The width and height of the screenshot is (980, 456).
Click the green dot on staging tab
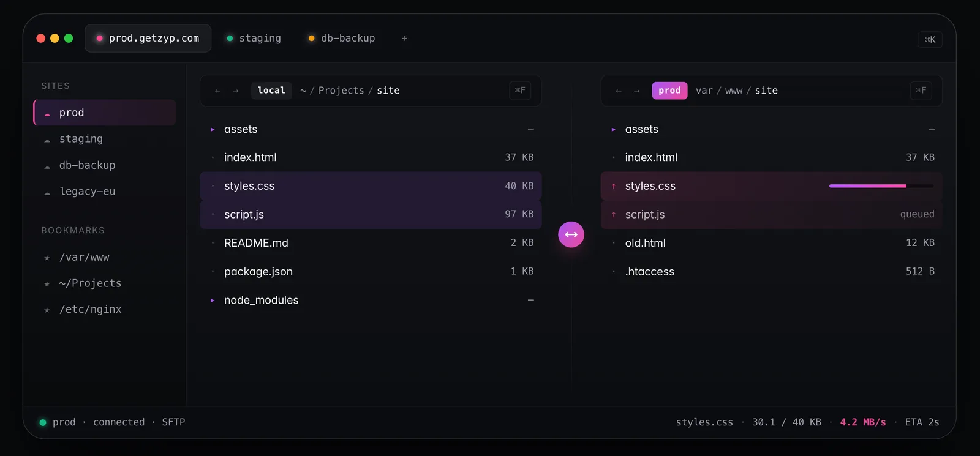(230, 38)
